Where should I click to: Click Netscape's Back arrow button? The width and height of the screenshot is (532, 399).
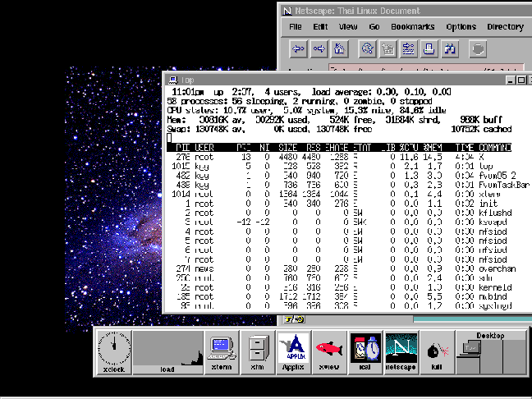[298, 49]
